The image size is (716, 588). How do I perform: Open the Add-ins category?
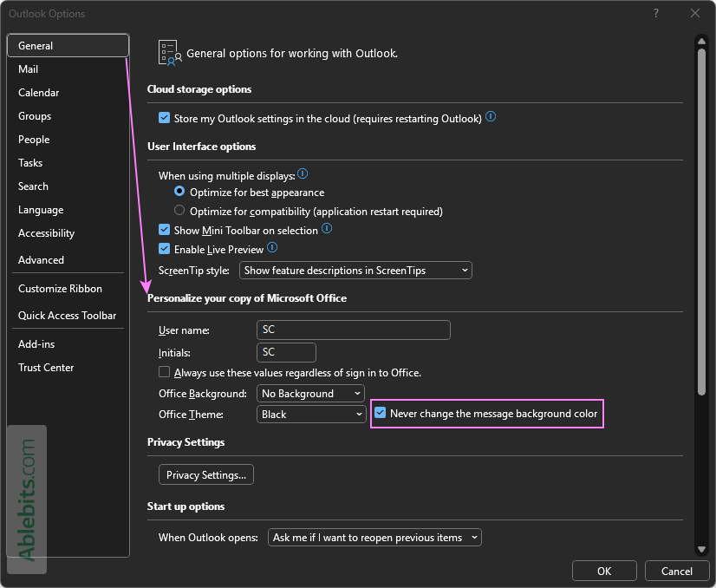68,344
